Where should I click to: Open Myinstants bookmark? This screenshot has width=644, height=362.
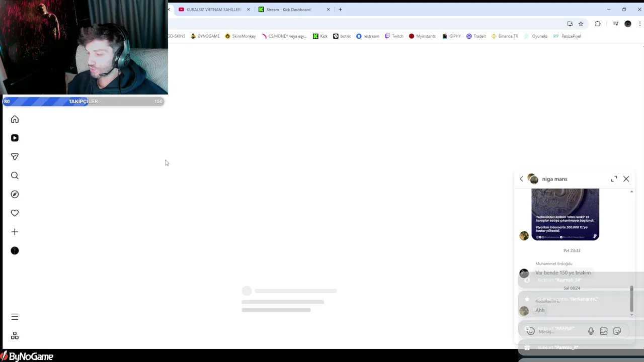pyautogui.click(x=422, y=36)
